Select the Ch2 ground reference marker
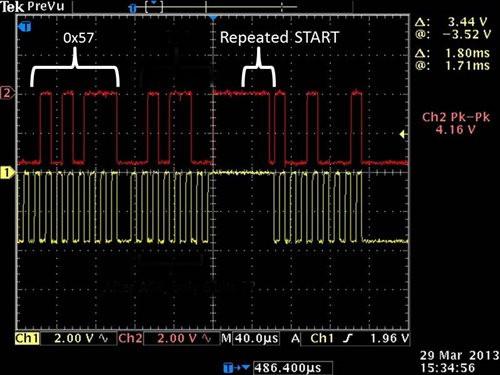 coord(7,93)
